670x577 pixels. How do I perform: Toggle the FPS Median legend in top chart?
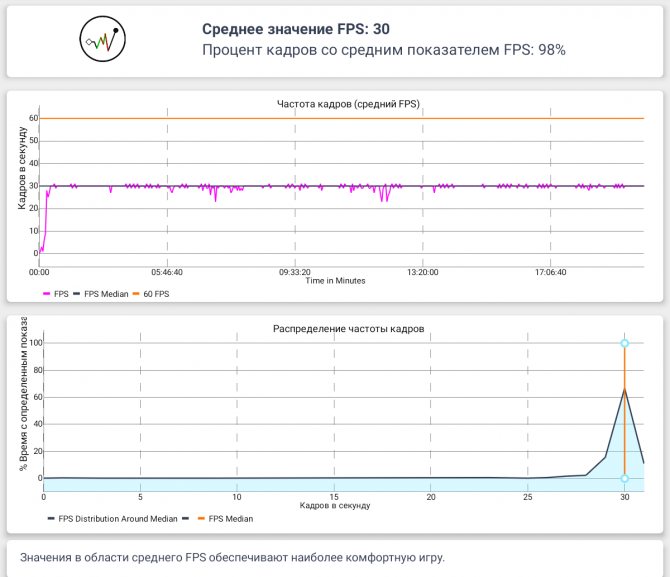pyautogui.click(x=101, y=294)
